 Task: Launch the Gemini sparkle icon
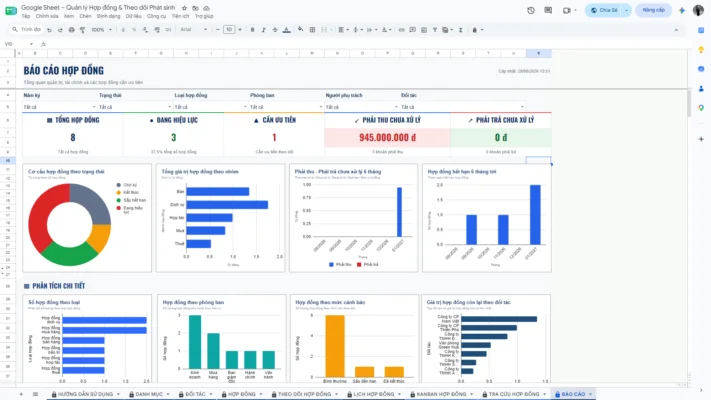click(x=682, y=10)
